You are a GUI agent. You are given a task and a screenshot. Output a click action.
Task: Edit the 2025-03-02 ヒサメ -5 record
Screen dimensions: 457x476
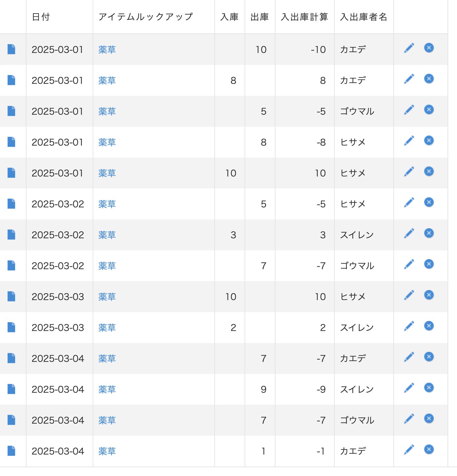(409, 203)
